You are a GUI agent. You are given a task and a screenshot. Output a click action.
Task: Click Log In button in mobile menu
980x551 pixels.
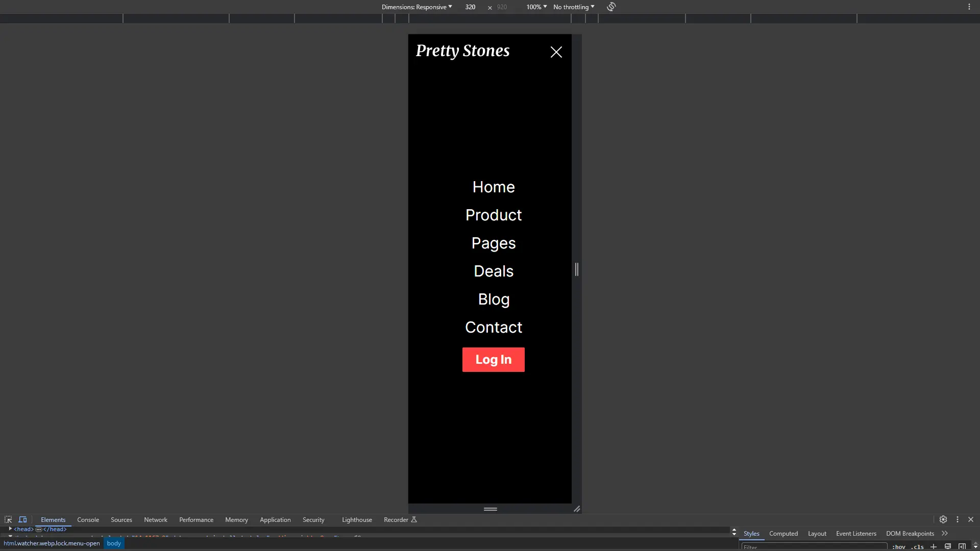(x=494, y=359)
